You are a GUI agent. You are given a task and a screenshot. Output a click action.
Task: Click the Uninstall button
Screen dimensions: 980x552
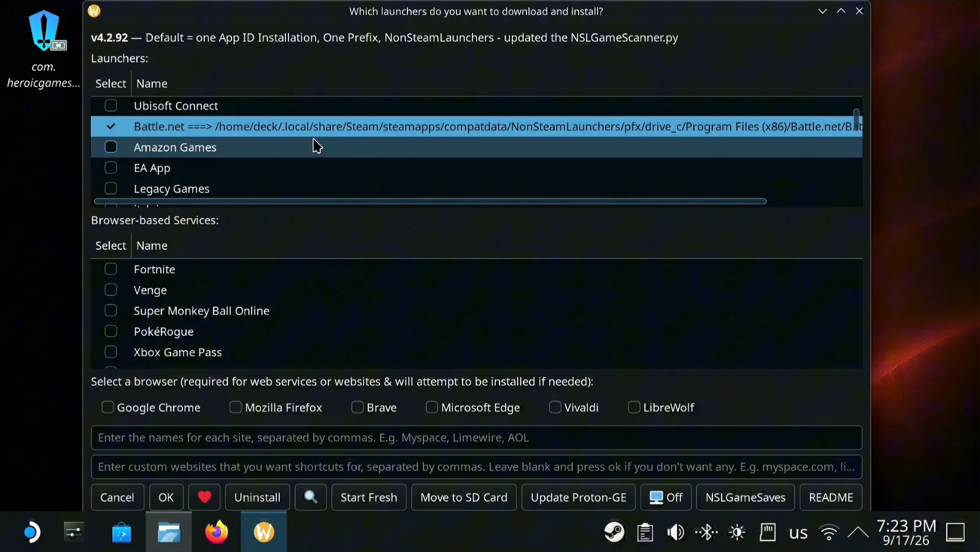(x=258, y=497)
